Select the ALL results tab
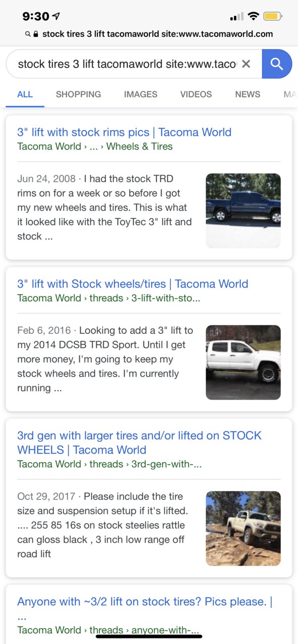Image resolution: width=298 pixels, height=644 pixels. coord(25,94)
